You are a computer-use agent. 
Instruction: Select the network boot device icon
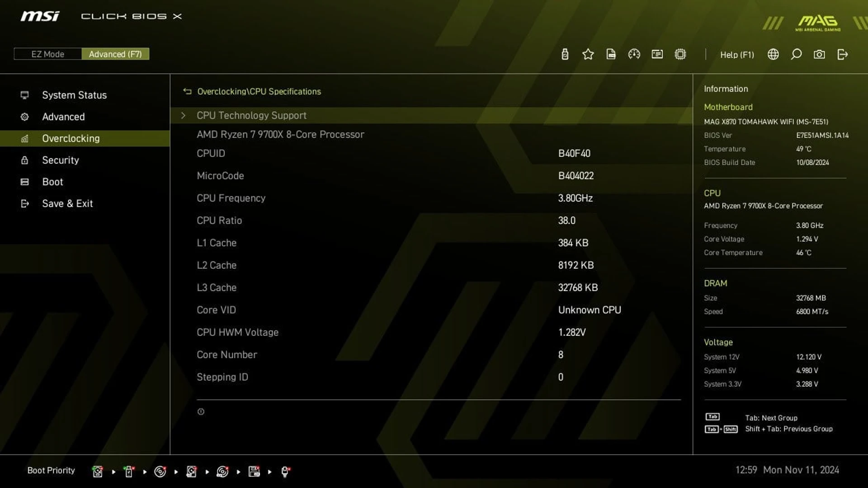pos(285,471)
